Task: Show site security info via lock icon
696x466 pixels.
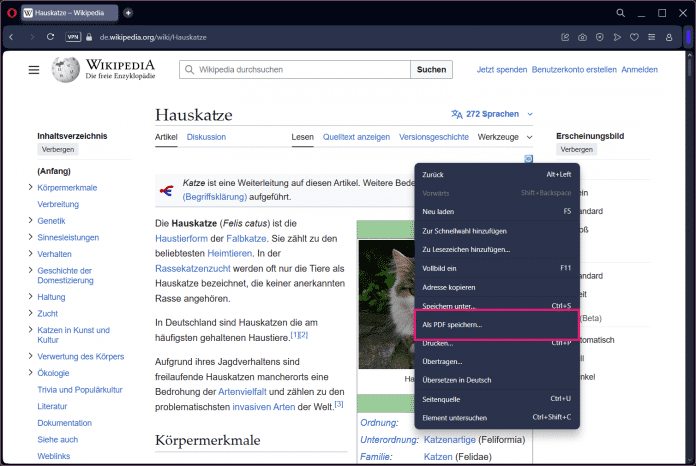Action: pyautogui.click(x=89, y=37)
